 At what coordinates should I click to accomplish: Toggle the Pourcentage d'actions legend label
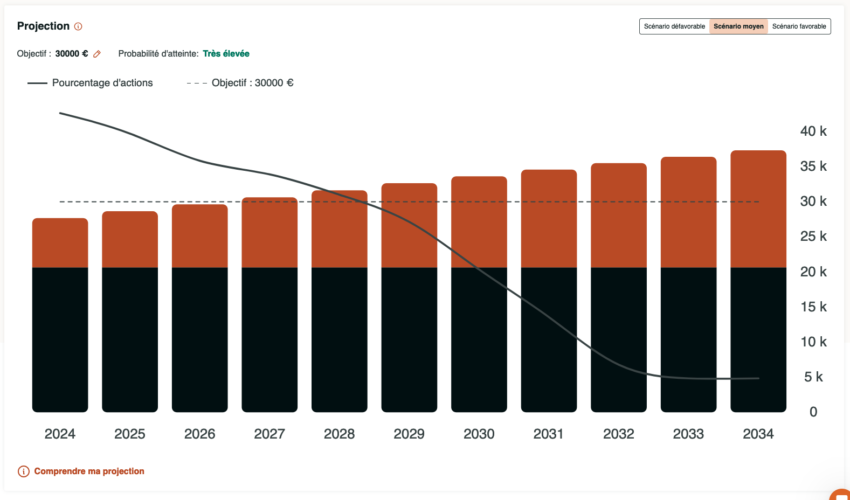(103, 83)
